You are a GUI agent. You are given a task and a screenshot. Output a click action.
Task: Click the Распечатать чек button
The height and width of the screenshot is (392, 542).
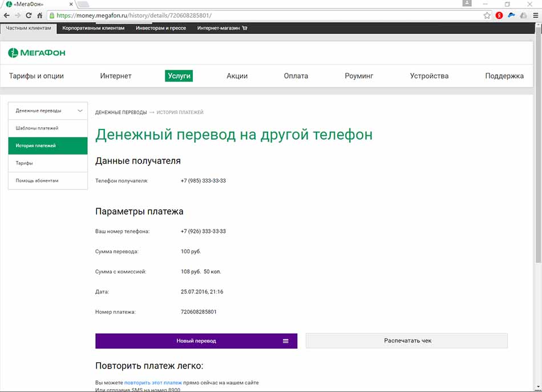tap(407, 341)
